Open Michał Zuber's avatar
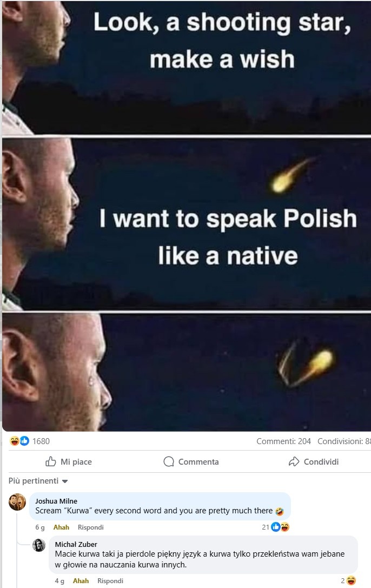Screen dimensions: 371x588 click(39, 545)
